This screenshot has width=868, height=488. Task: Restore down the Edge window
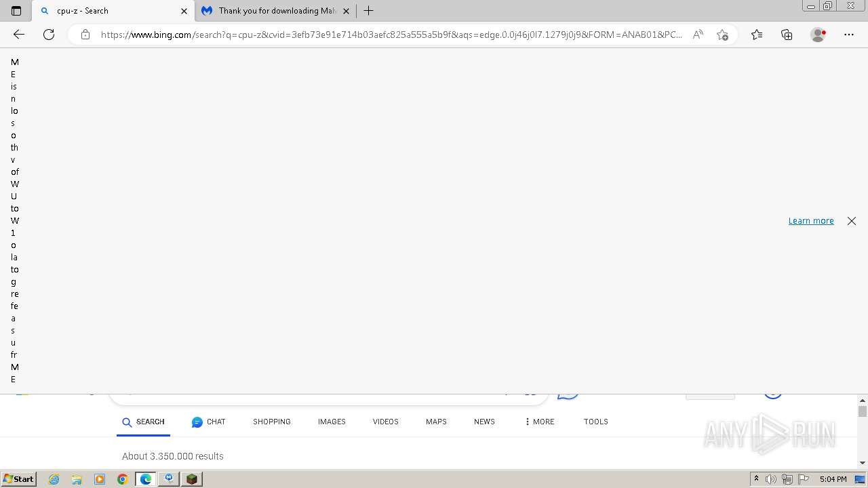(x=827, y=6)
